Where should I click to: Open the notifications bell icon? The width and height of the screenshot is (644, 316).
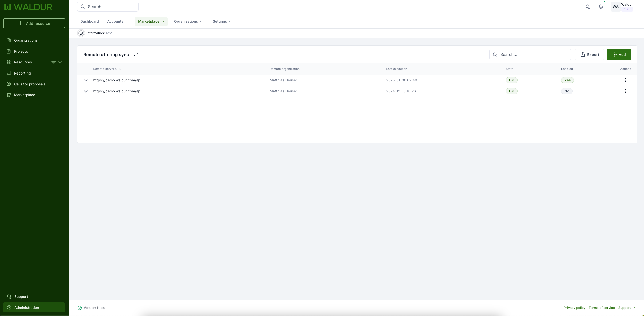[601, 7]
